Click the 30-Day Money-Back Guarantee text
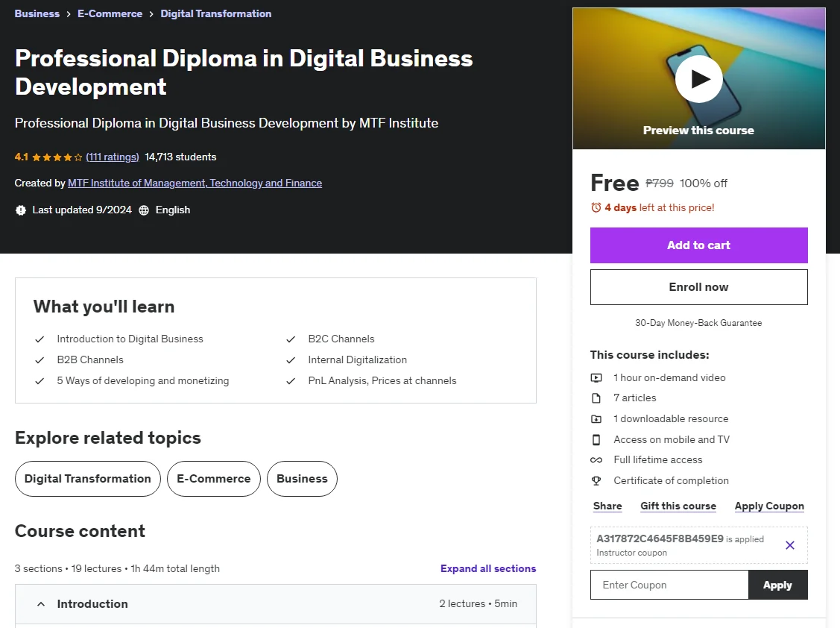840x628 pixels. click(698, 323)
